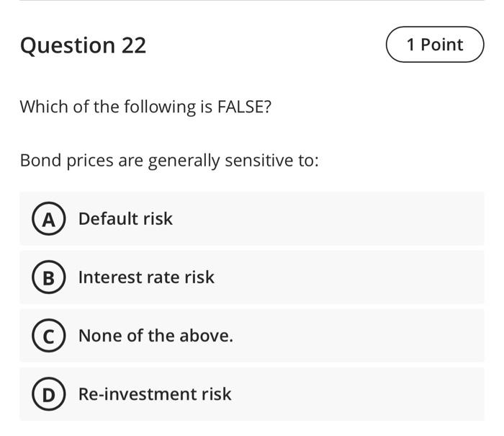
Task: Click the "Re-investment risk" answer text
Action: tap(155, 394)
